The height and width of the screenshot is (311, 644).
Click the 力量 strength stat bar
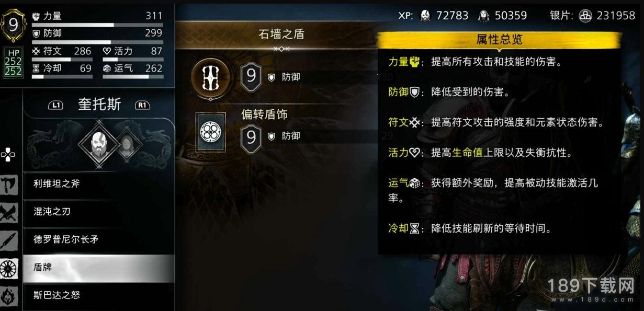click(97, 25)
